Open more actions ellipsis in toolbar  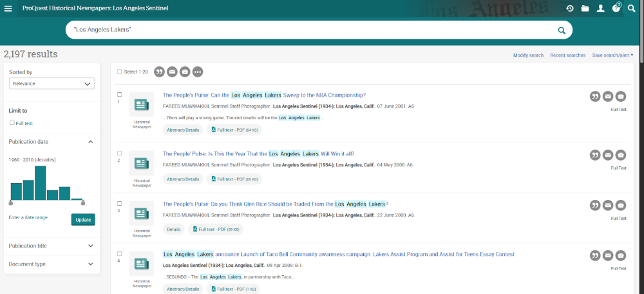tap(198, 72)
